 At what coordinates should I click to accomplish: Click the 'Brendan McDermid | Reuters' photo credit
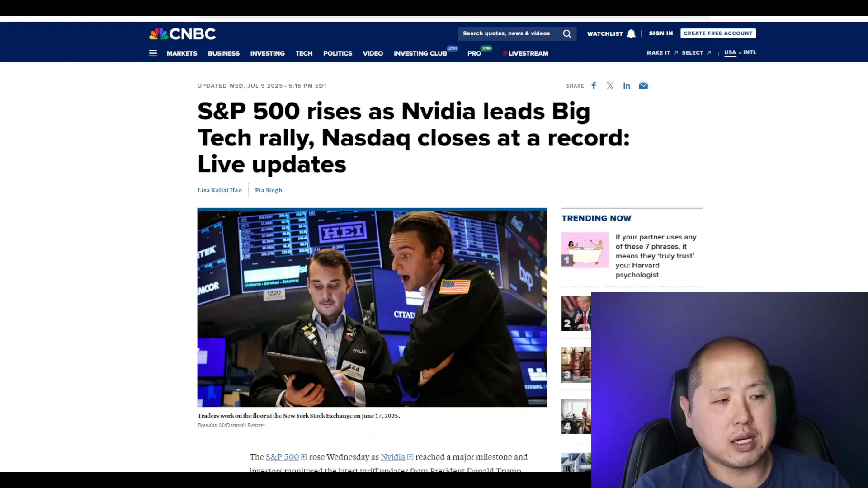point(231,425)
